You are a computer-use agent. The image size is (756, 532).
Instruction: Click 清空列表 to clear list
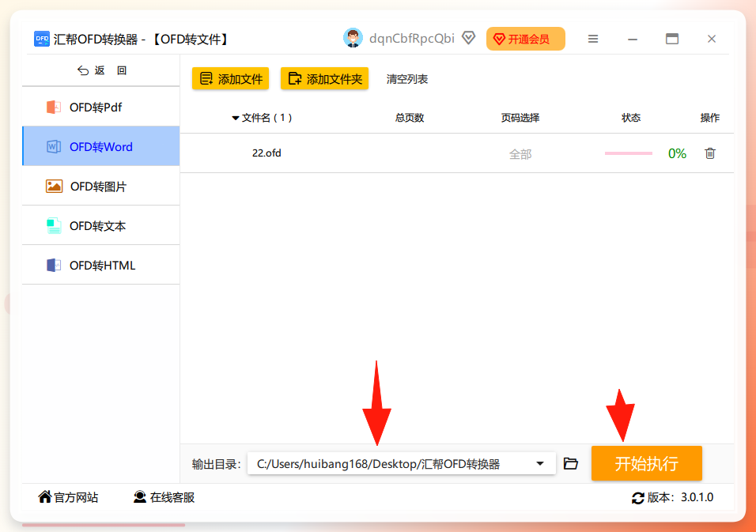[407, 79]
